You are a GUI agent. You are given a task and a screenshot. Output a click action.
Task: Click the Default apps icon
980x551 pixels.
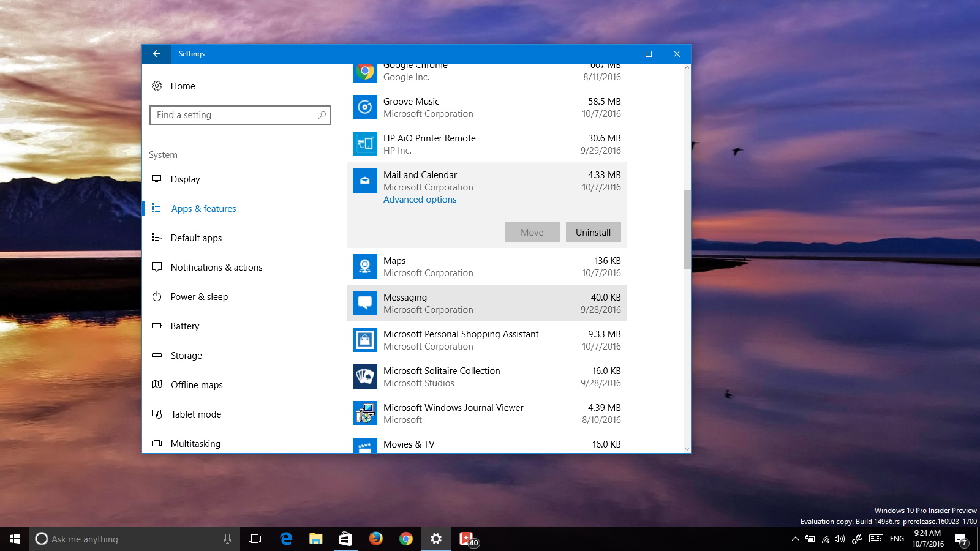point(157,238)
